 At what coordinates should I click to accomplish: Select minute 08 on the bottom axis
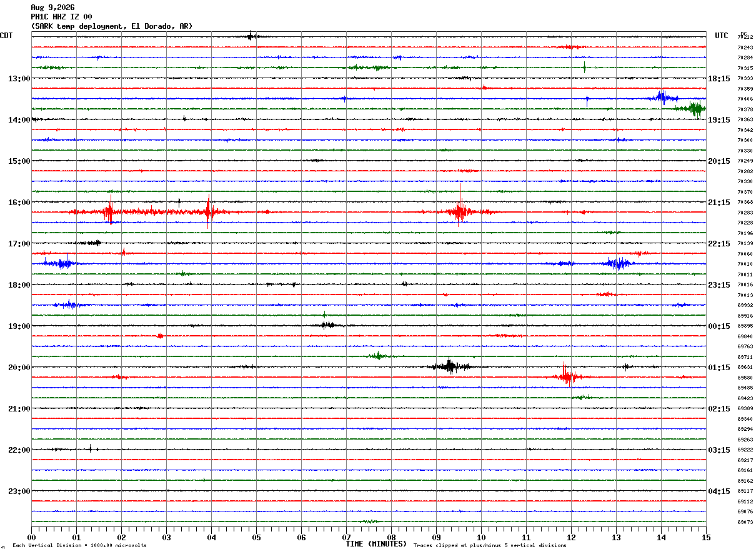click(x=391, y=537)
